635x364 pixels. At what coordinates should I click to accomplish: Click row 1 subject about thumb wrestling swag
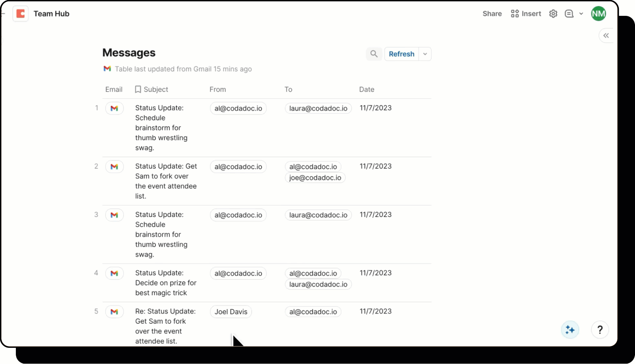click(161, 128)
